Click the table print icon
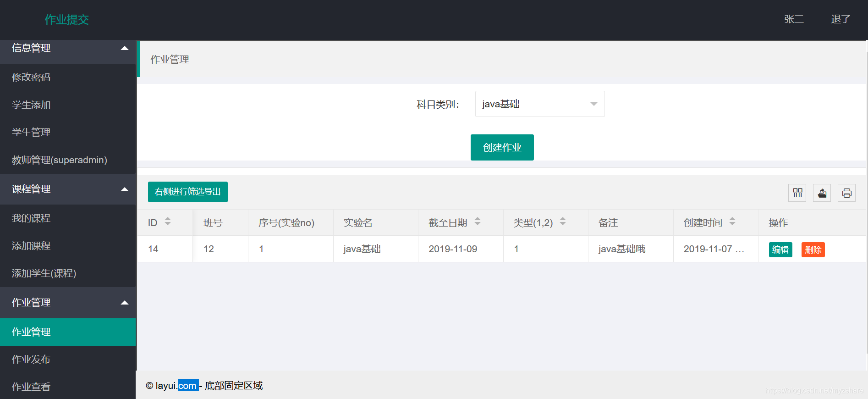The width and height of the screenshot is (868, 399). (x=847, y=193)
